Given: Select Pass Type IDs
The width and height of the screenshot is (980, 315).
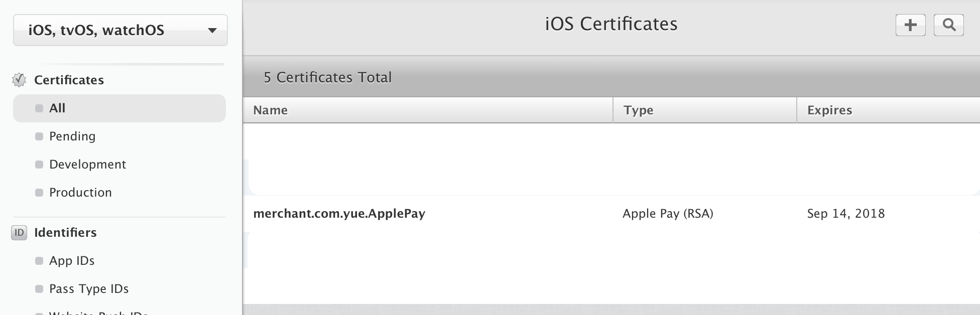Looking at the screenshot, I should coord(89,289).
